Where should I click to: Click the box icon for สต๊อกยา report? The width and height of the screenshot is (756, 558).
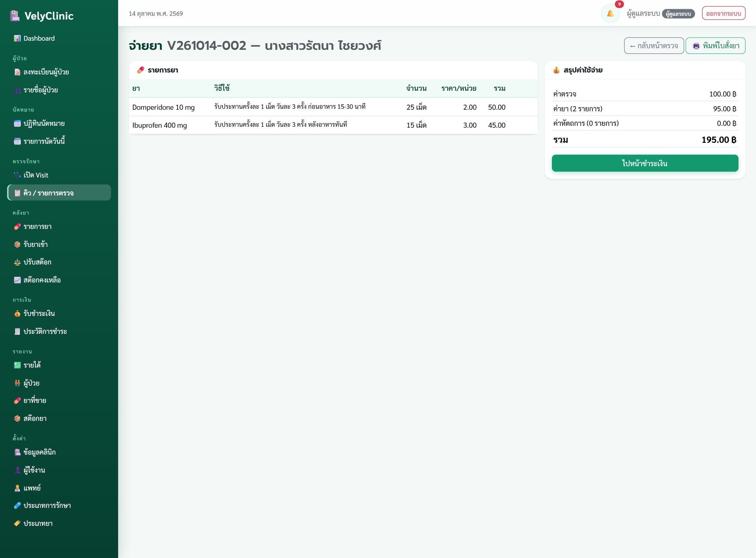(17, 419)
